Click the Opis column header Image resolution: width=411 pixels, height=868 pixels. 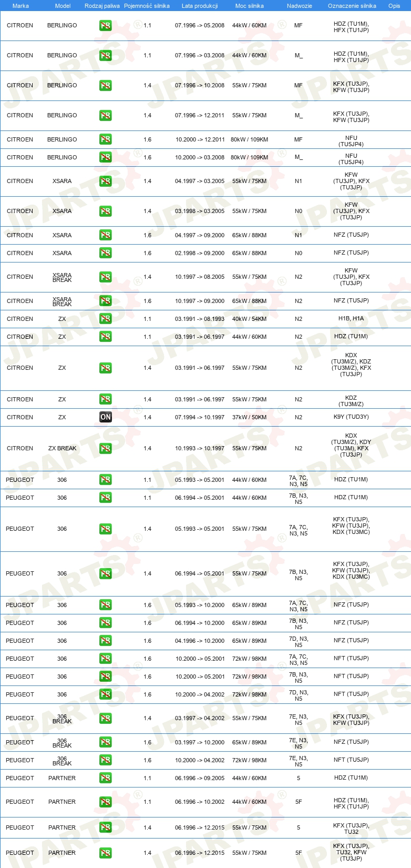[x=394, y=6]
